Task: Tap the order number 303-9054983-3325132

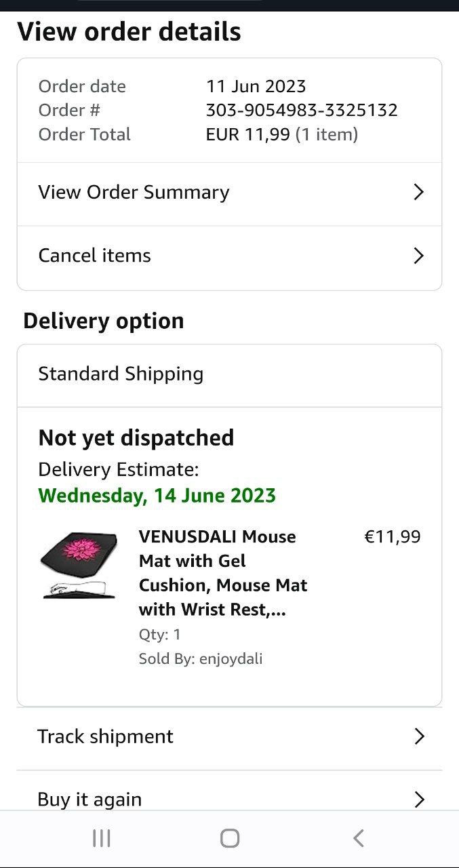Action: [x=302, y=110]
